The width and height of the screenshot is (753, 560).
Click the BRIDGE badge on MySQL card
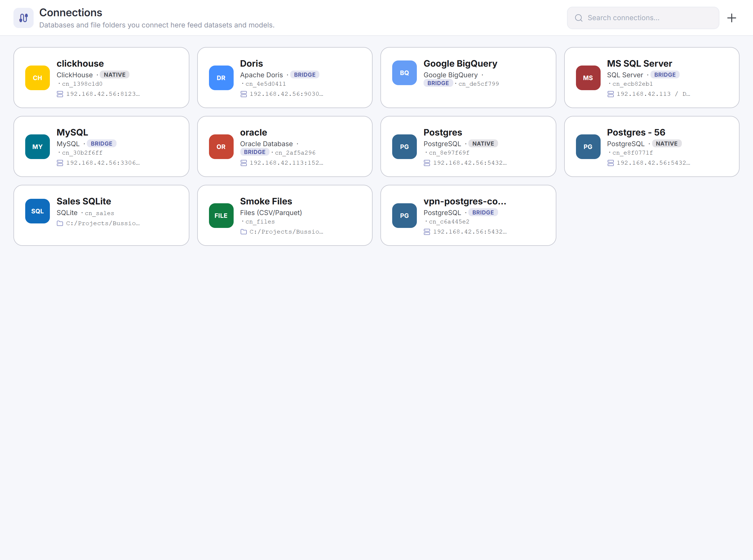click(101, 143)
